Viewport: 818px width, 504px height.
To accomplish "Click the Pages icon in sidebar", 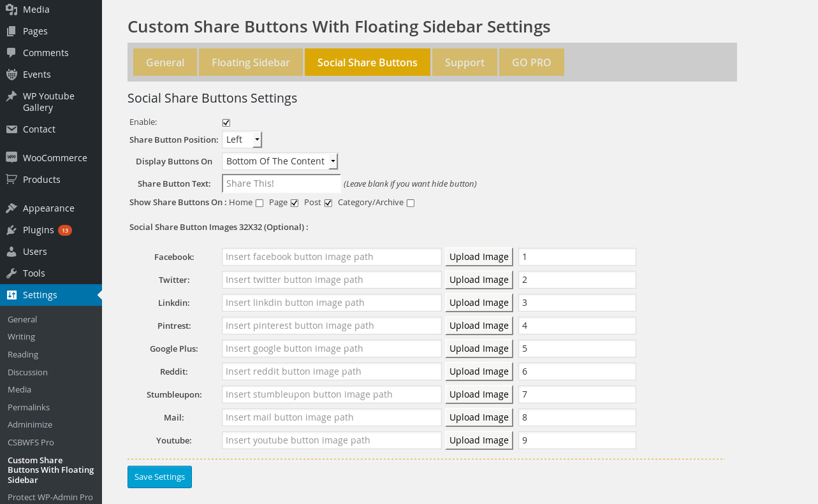I will (x=11, y=31).
